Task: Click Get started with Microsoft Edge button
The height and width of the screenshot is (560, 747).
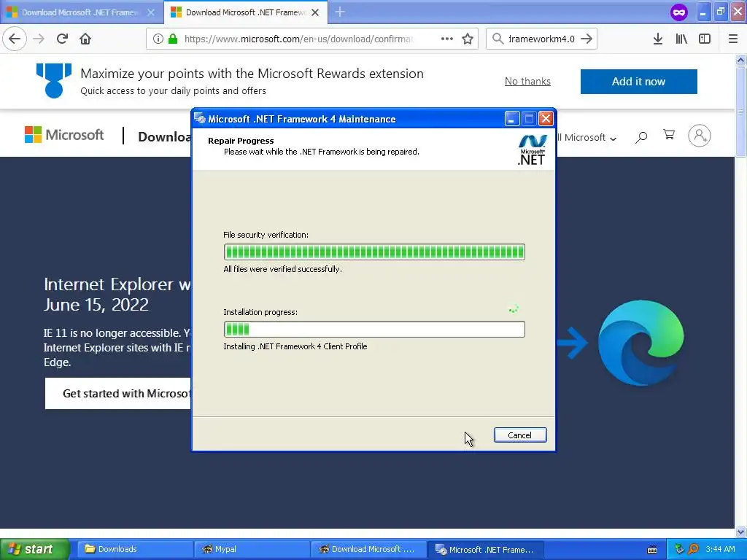Action: [x=117, y=393]
